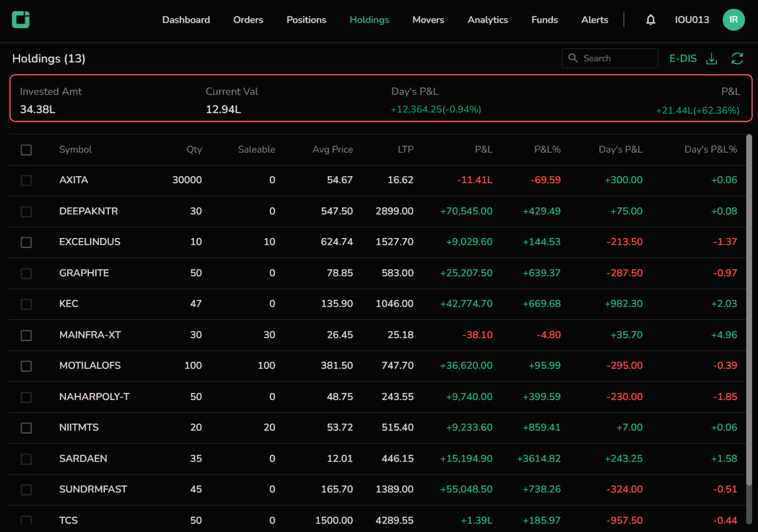
Task: Select the SUNDRMFAST symbol
Action: pos(93,489)
